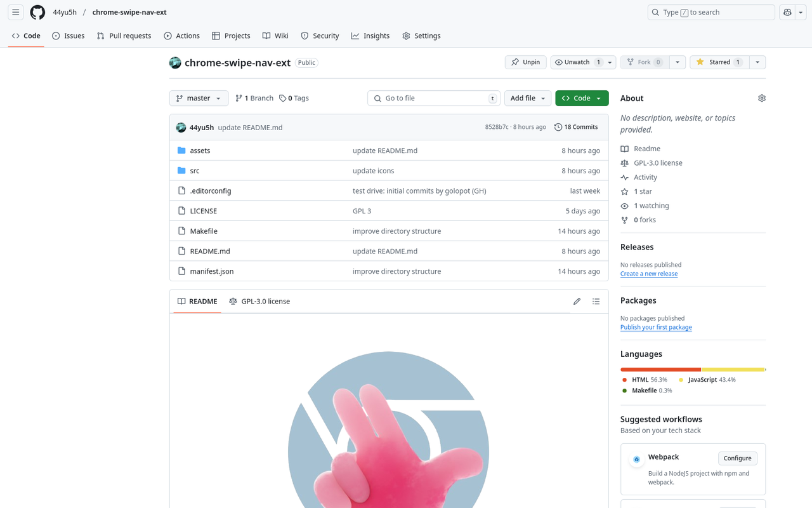
Task: Click the book icon next to Readme
Action: (625, 149)
